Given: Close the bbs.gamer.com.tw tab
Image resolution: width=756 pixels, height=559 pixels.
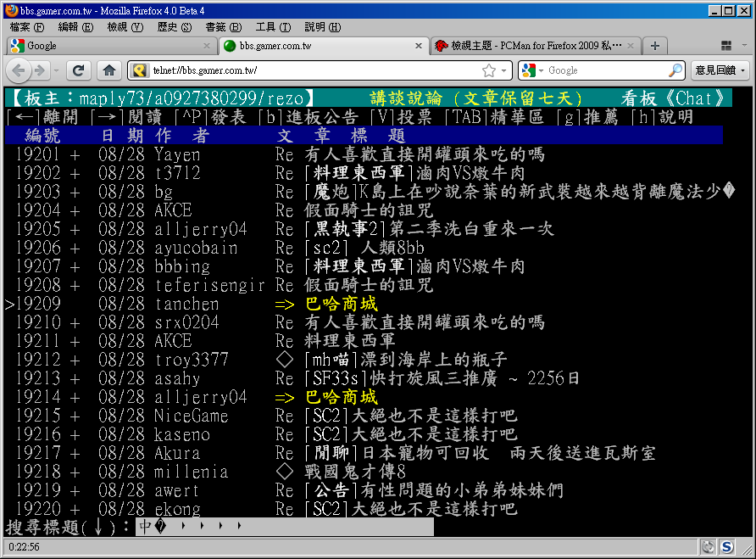Looking at the screenshot, I should click(419, 46).
